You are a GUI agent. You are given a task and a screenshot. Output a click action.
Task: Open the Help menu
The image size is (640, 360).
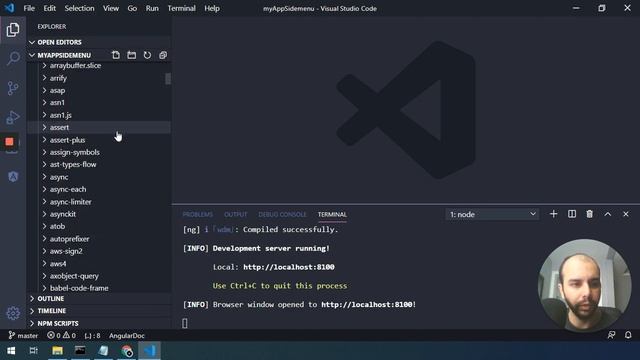(212, 8)
